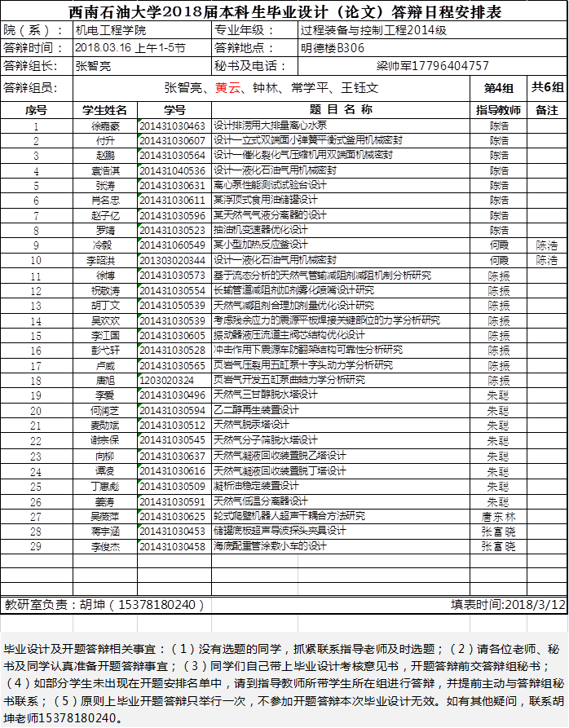The image size is (569, 728).
Task: Click the column header 备注
Action: pyautogui.click(x=547, y=110)
